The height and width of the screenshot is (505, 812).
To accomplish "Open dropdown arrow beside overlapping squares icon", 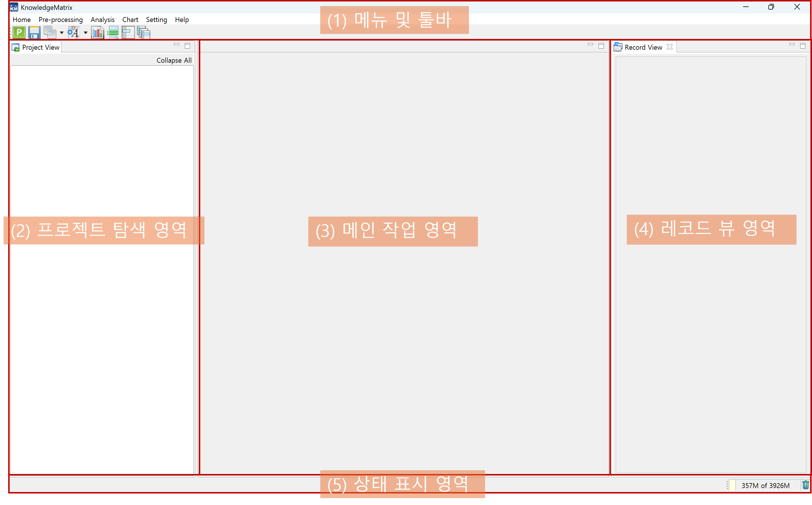I will [x=61, y=33].
